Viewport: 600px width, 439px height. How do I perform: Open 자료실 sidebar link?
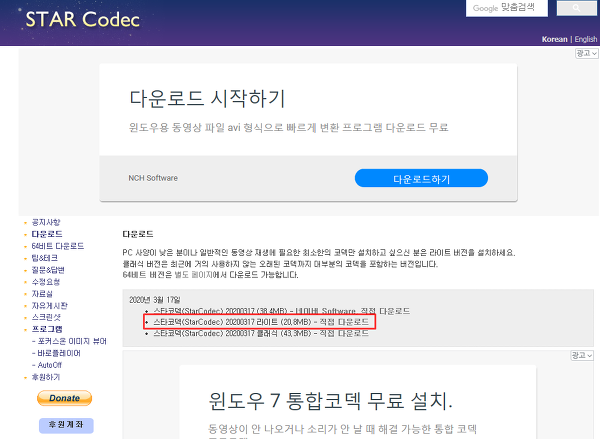pyautogui.click(x=42, y=294)
